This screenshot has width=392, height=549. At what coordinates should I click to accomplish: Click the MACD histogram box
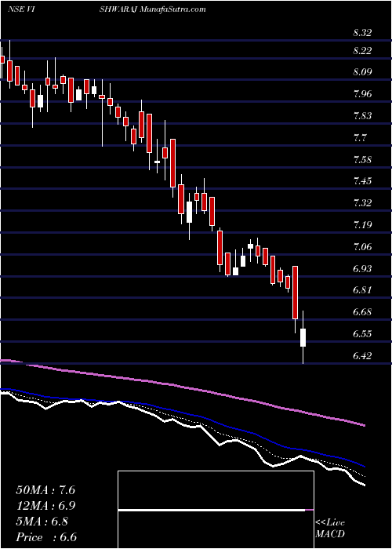(x=216, y=510)
